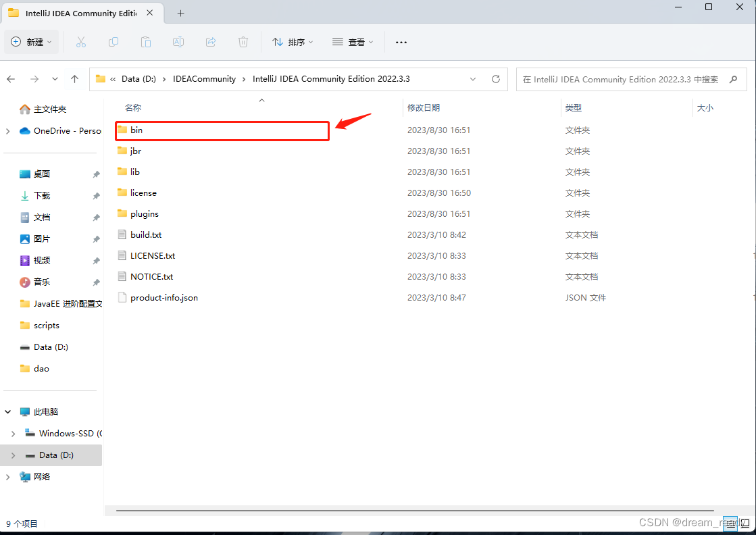Click the breadcrumb overflow double chevron
756x535 pixels.
(x=113, y=79)
